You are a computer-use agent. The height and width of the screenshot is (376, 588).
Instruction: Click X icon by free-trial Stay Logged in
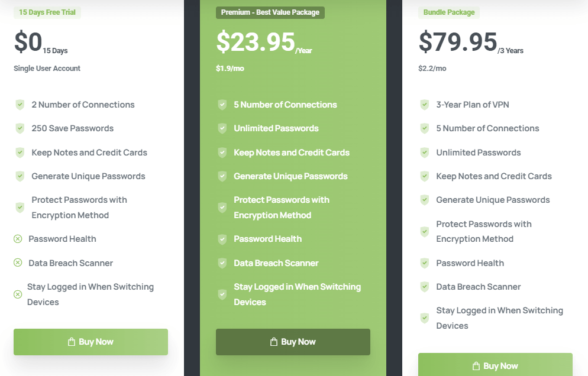(18, 294)
